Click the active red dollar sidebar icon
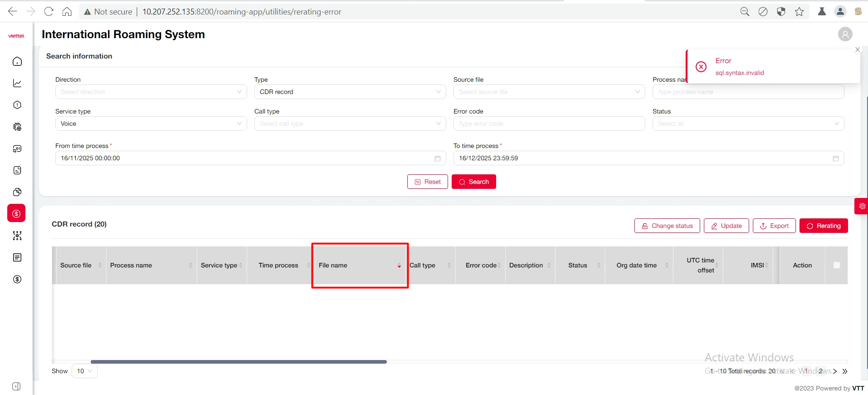868x395 pixels. point(16,213)
